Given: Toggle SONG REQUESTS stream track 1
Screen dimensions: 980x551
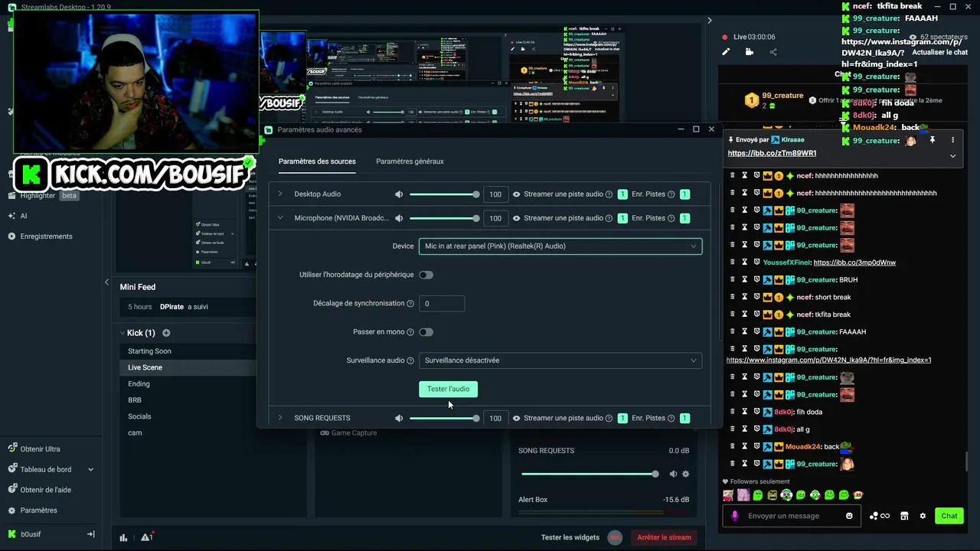Looking at the screenshot, I should point(622,418).
